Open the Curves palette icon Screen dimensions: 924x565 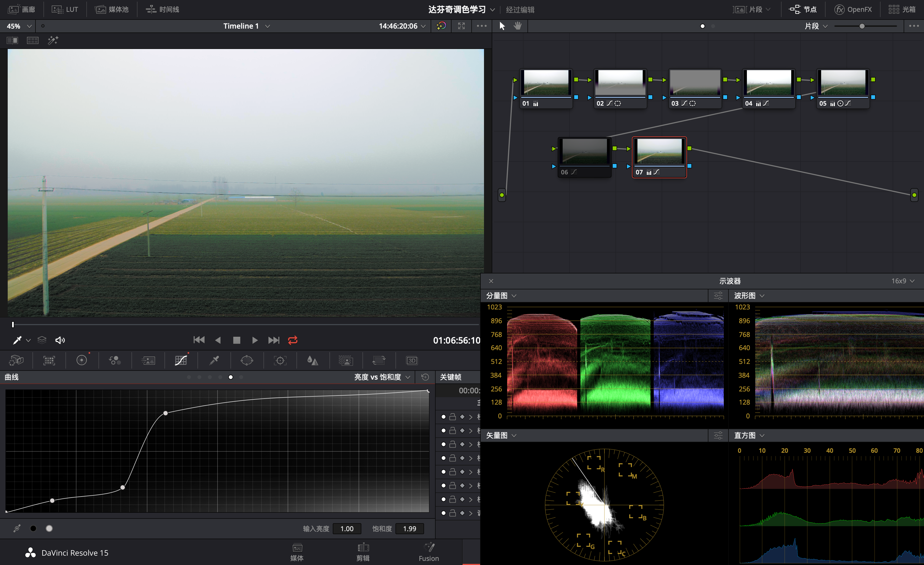(x=181, y=361)
